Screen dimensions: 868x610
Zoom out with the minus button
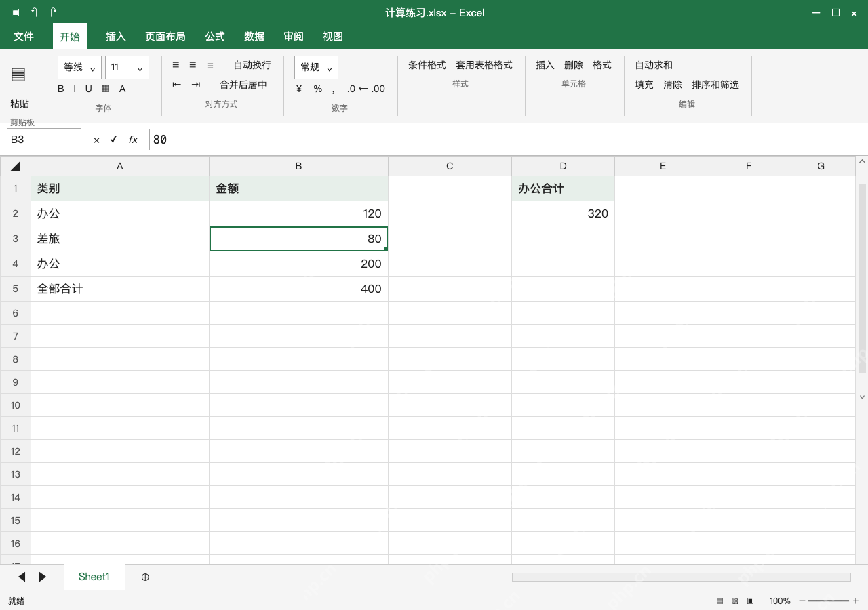802,601
